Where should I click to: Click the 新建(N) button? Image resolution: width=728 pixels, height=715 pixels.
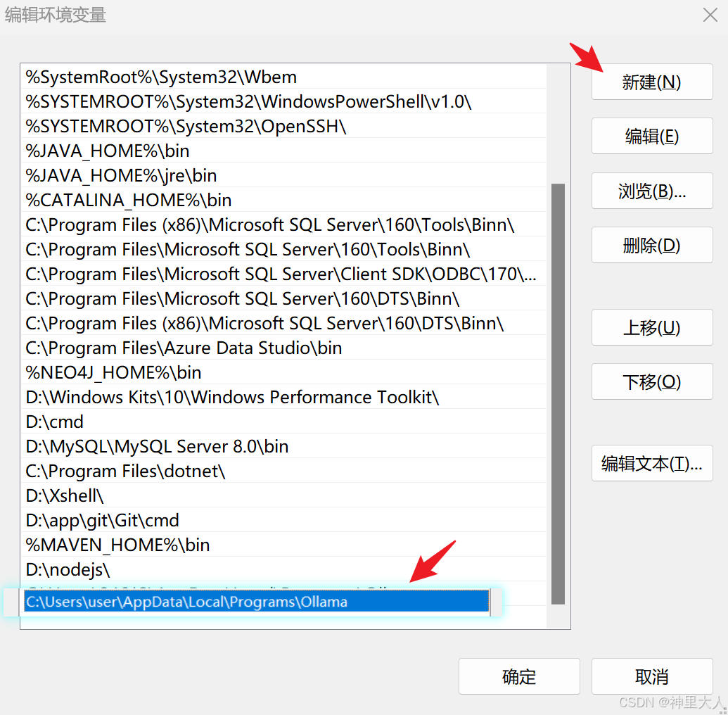tap(652, 82)
